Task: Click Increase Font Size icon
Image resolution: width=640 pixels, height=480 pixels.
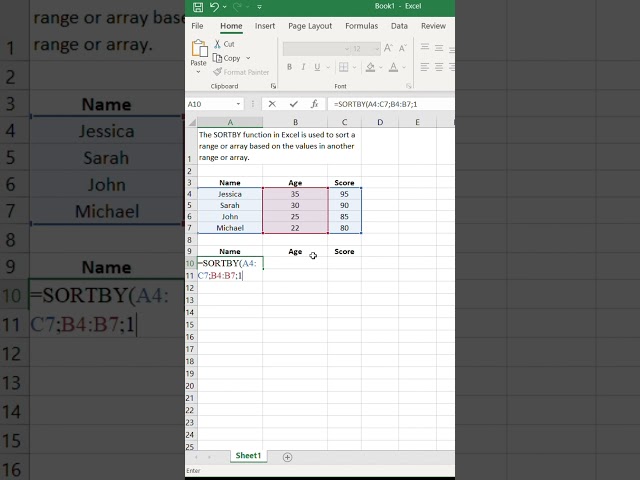Action: (x=388, y=48)
